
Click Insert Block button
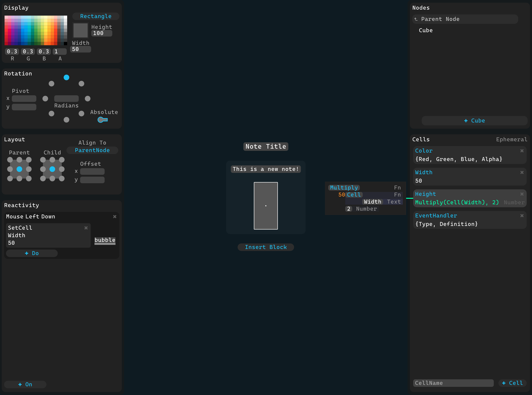pos(266,247)
